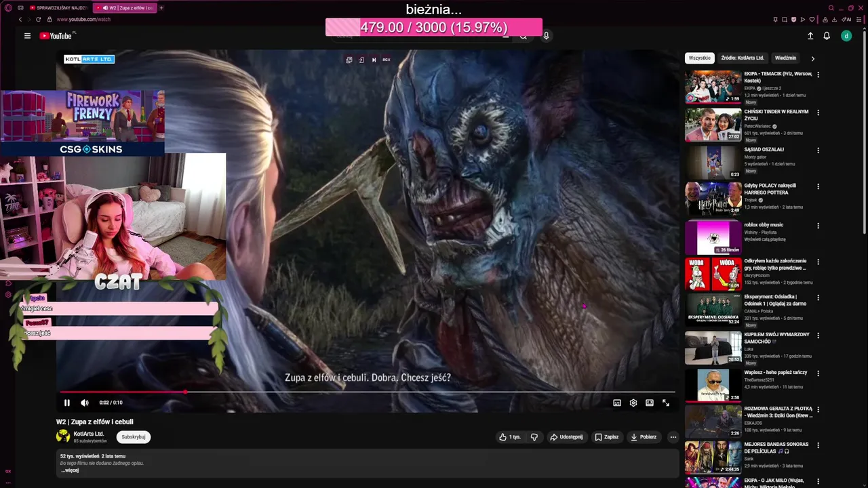
Task: Select the Źródło: KotlArts Ltd. filter chip
Action: [x=743, y=58]
